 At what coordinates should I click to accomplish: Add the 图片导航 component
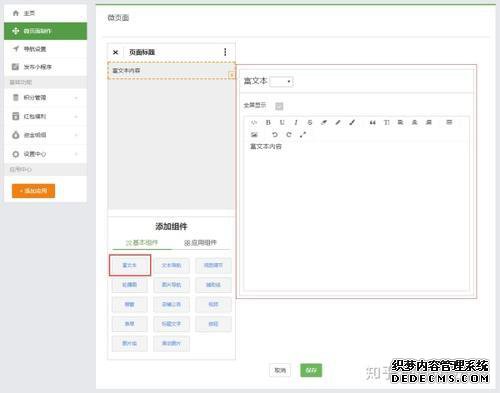click(x=171, y=285)
